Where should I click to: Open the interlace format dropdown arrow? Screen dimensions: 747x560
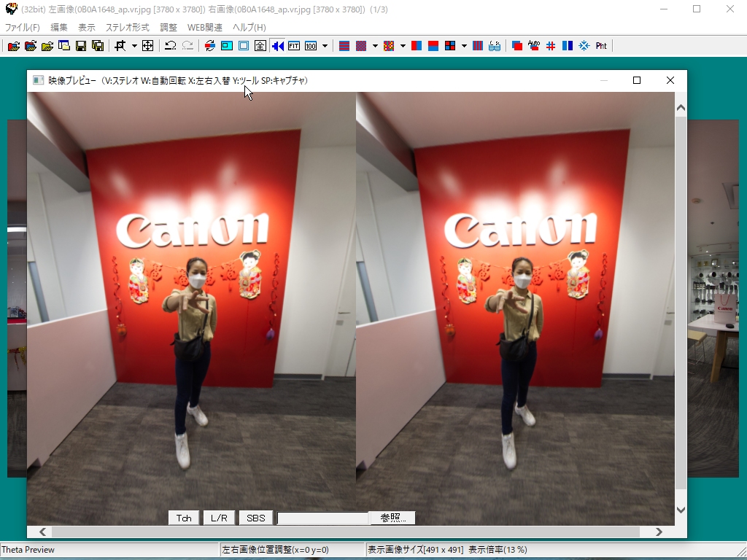(x=376, y=46)
